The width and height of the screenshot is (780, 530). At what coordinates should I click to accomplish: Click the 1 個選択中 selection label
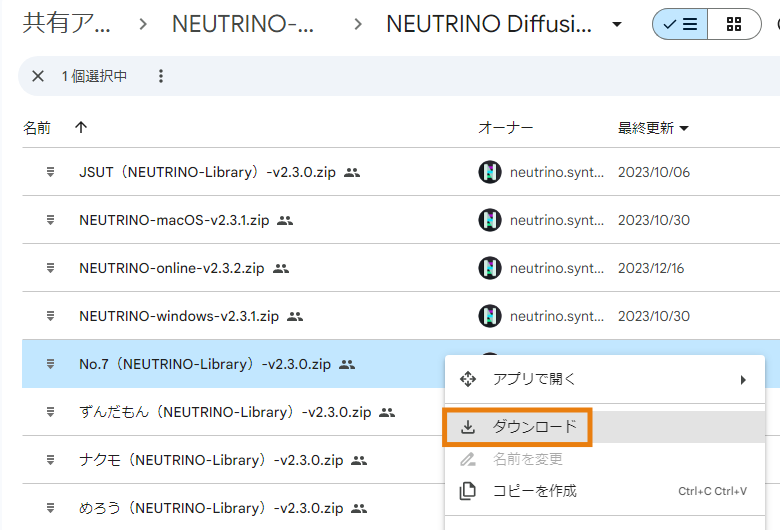tap(95, 76)
